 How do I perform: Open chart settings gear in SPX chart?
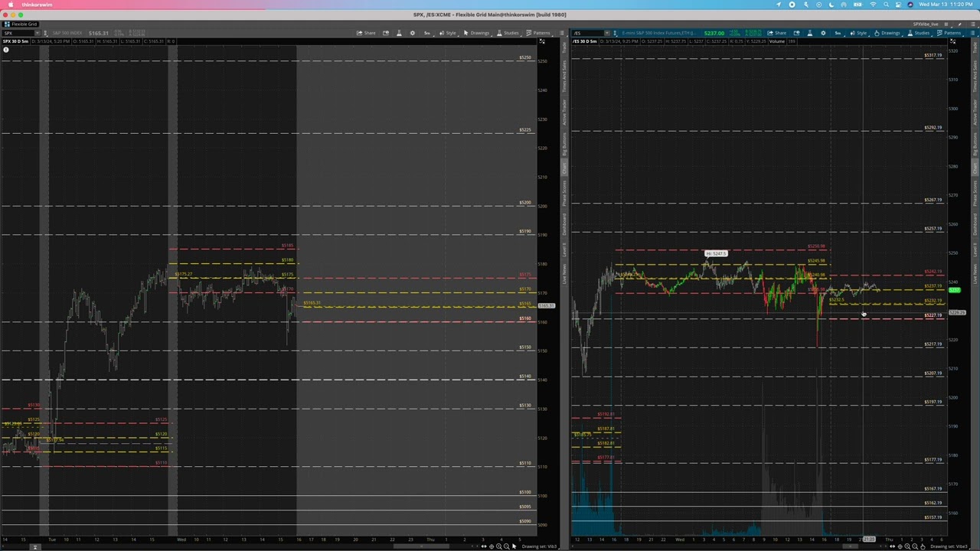[x=413, y=33]
